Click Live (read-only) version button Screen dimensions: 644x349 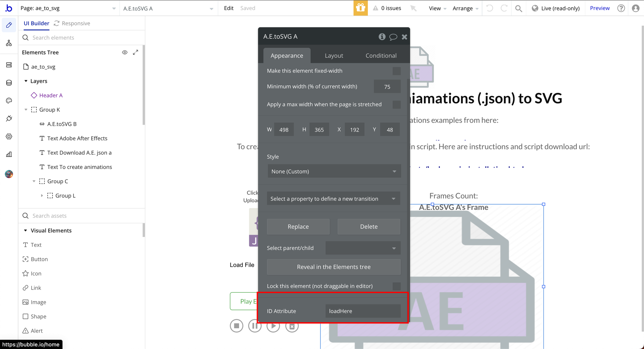coord(556,8)
